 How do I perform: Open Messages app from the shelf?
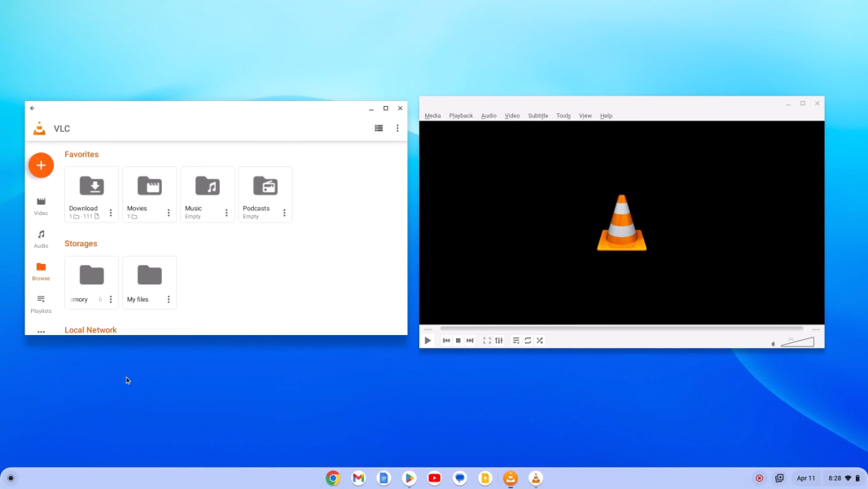(459, 478)
